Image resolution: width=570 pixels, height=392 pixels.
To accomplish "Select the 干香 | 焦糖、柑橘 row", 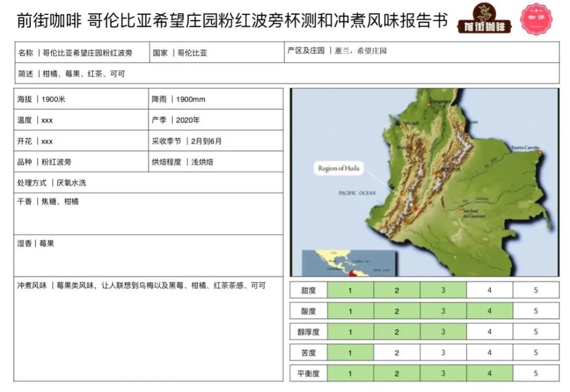I will pos(148,214).
